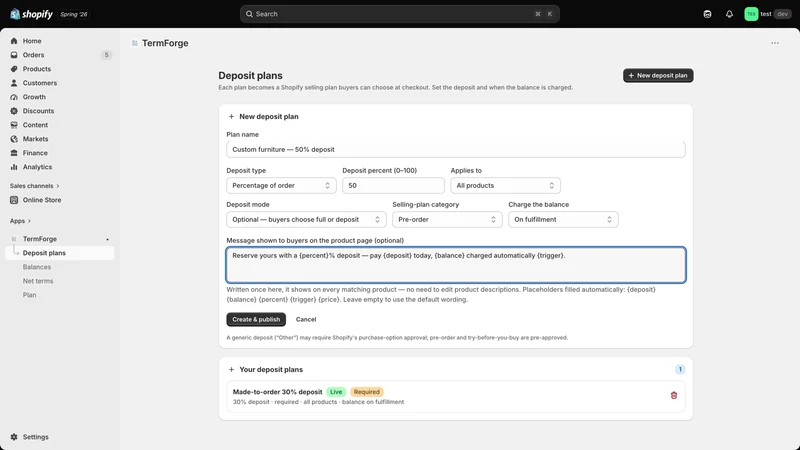Click the Made-to-order 30% deposit title
Image resolution: width=800 pixels, height=450 pixels.
pyautogui.click(x=277, y=392)
